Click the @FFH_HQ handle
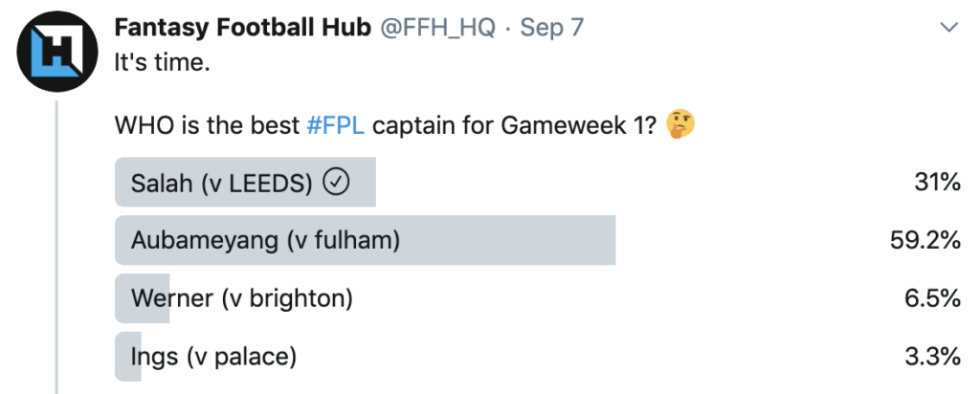This screenshot has width=980, height=394. click(x=437, y=28)
